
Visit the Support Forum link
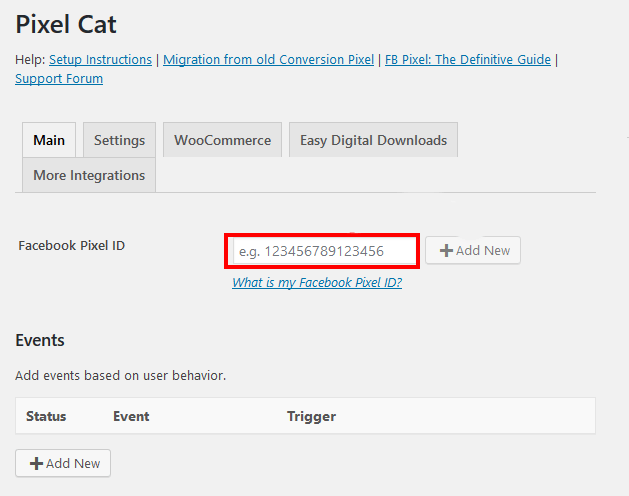pyautogui.click(x=59, y=79)
